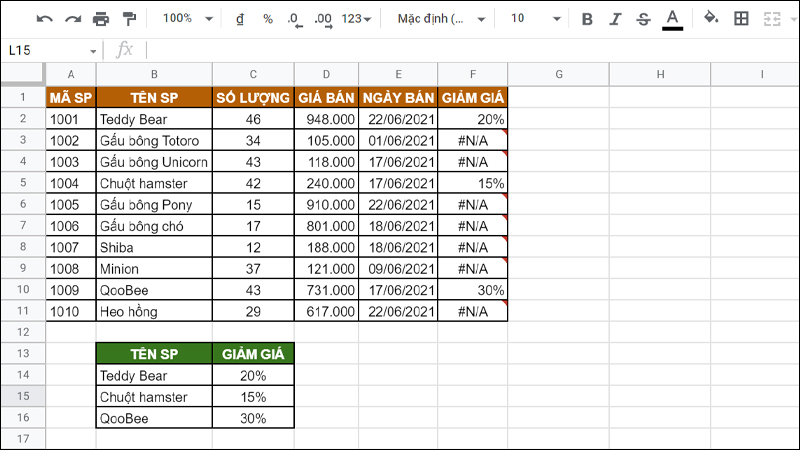The width and height of the screenshot is (800, 450).
Task: Select column C header
Action: 253,74
